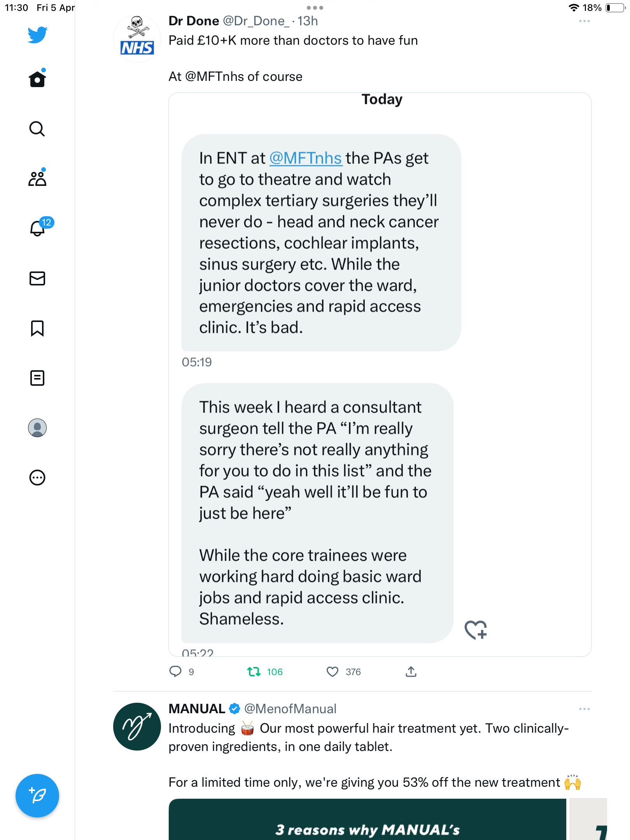Compose a new tweet with the feather button
Screen dimensions: 630x840
[37, 796]
